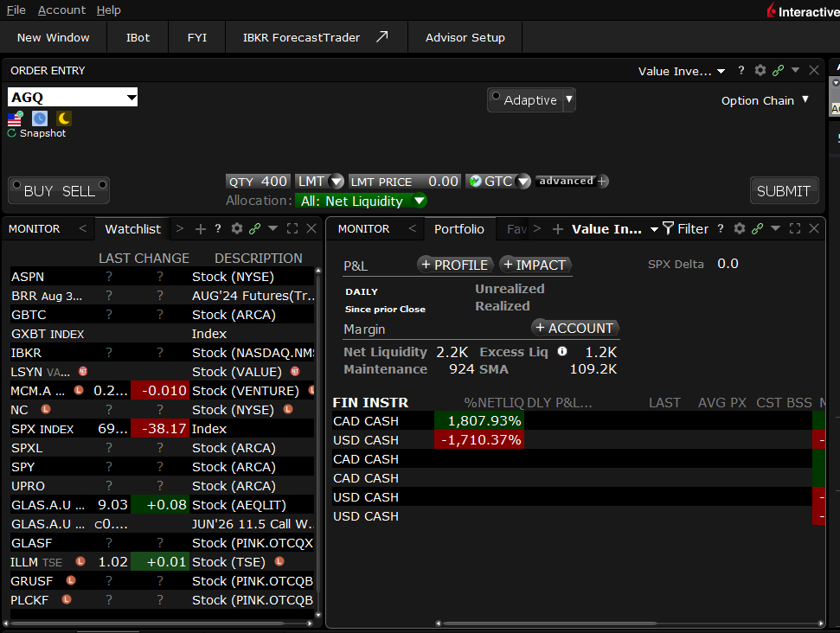This screenshot has height=633, width=840.
Task: Click the blue clock trading hours icon
Action: point(40,118)
